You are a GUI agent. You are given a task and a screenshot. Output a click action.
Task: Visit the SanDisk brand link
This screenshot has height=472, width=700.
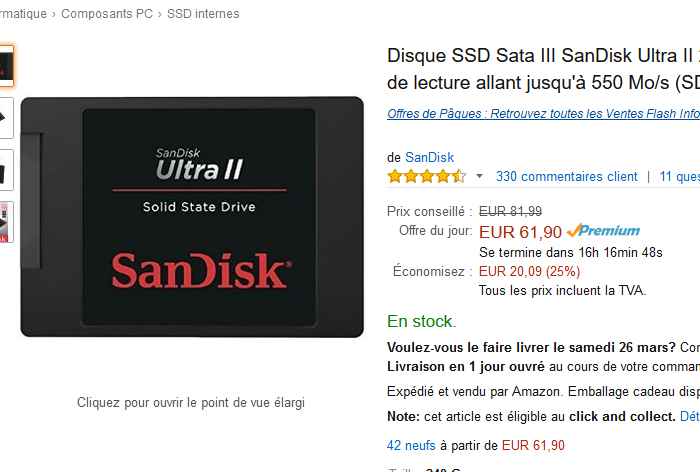tap(429, 158)
